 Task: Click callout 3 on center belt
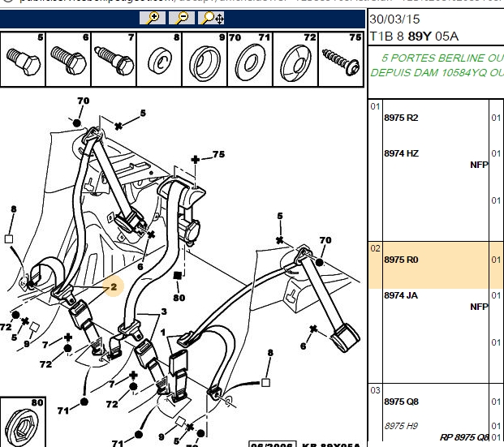click(164, 312)
